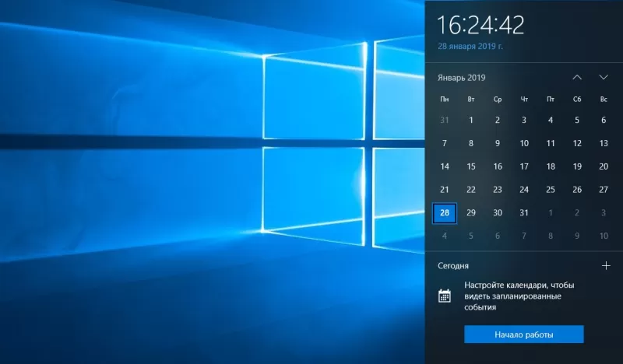Image resolution: width=623 pixels, height=364 pixels.
Task: Select January 7 in the calendar
Action: [x=445, y=143]
